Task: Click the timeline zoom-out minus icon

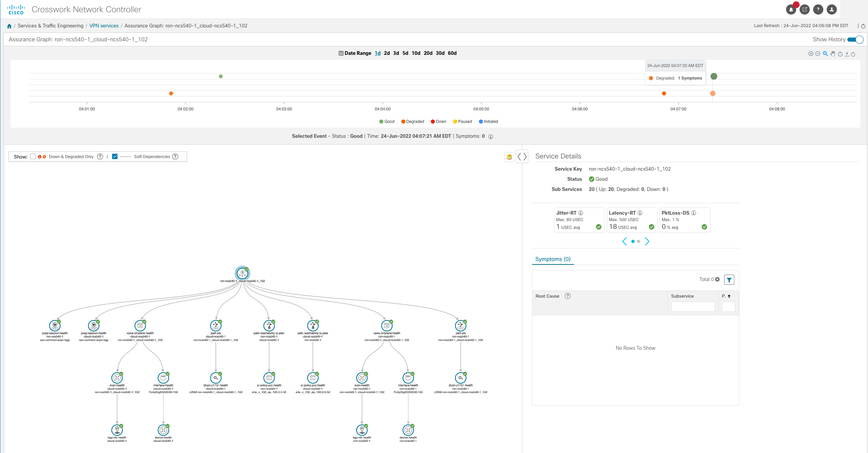Action: [x=818, y=54]
